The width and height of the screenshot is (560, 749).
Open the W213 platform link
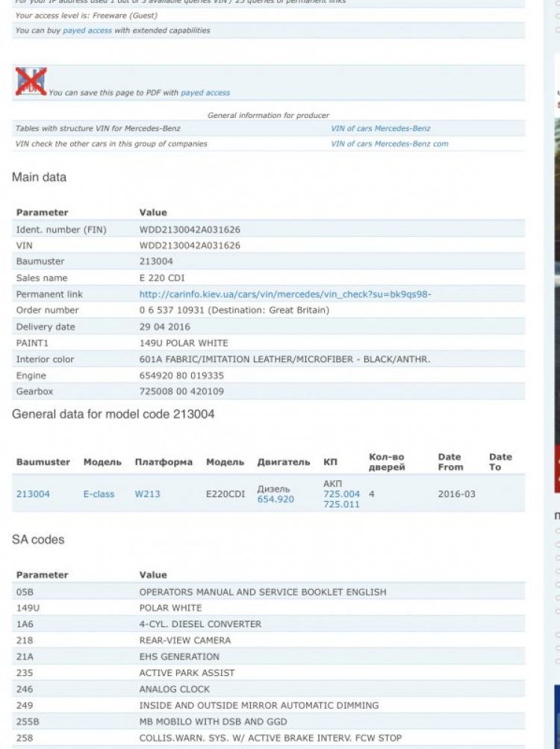pos(147,494)
